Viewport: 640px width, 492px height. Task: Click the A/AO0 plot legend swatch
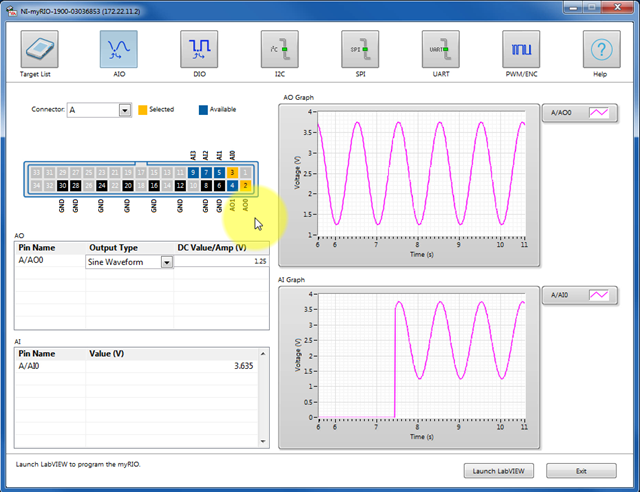599,113
